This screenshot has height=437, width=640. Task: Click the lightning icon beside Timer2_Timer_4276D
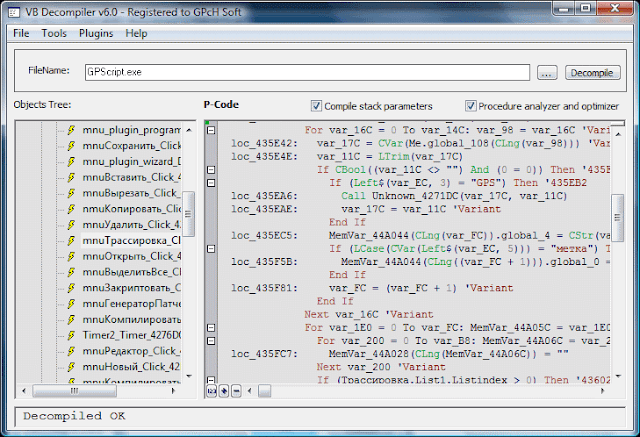(71, 335)
